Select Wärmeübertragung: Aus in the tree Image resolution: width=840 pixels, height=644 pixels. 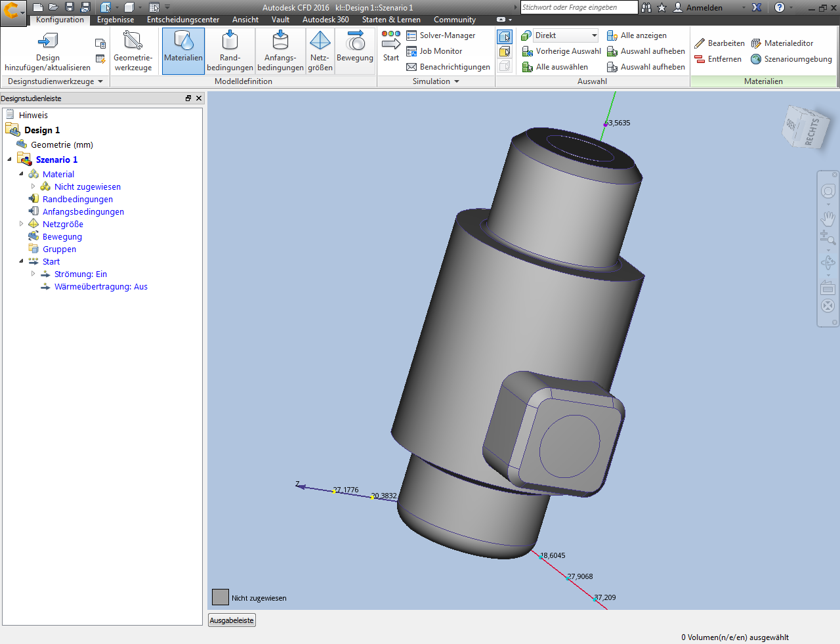tap(101, 286)
